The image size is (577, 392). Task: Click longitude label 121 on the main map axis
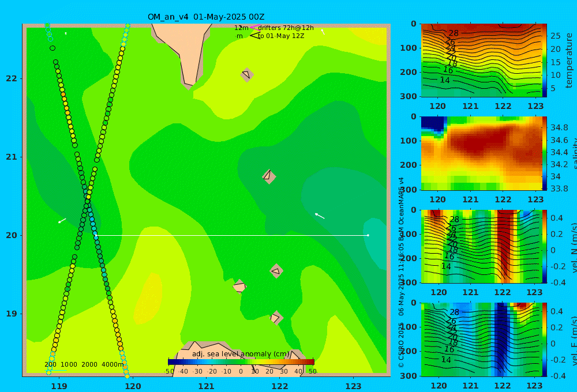coord(207,386)
